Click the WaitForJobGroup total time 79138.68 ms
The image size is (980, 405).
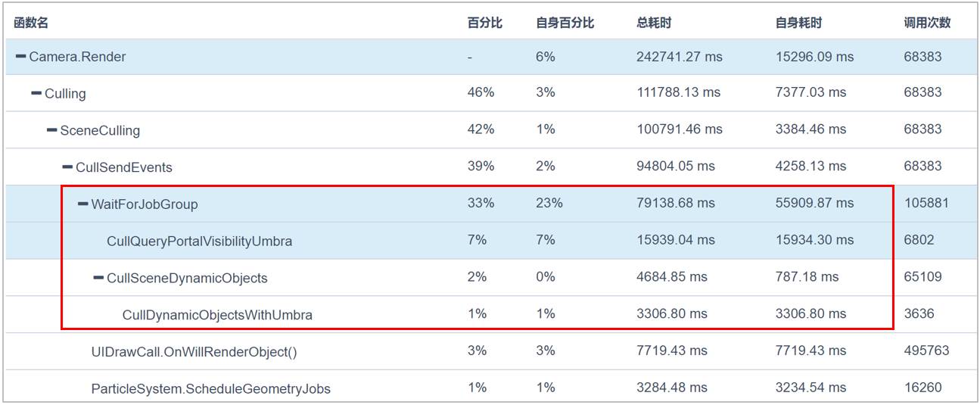(675, 203)
